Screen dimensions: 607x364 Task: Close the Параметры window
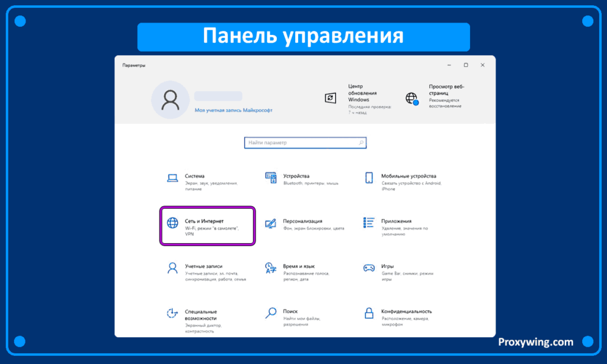tap(483, 65)
